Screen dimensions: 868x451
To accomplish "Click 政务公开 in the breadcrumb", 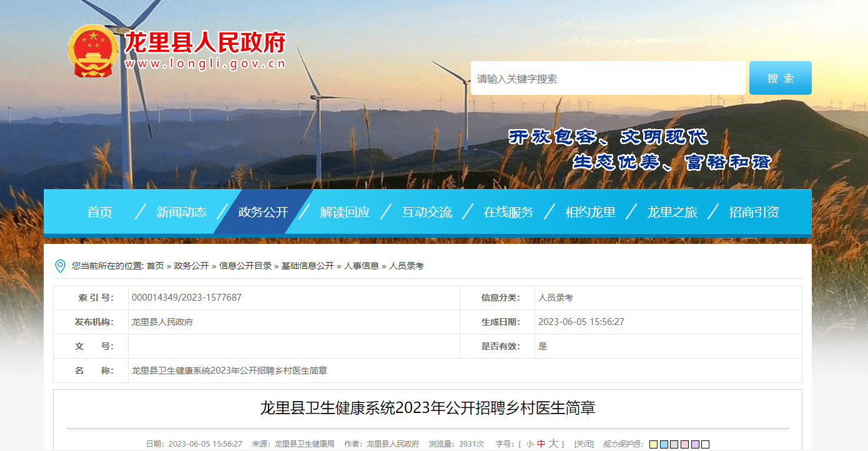I will (192, 266).
